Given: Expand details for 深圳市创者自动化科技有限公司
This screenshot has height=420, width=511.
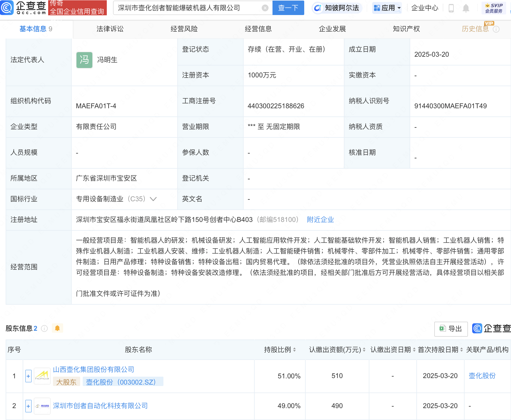Looking at the screenshot, I should tap(28, 406).
